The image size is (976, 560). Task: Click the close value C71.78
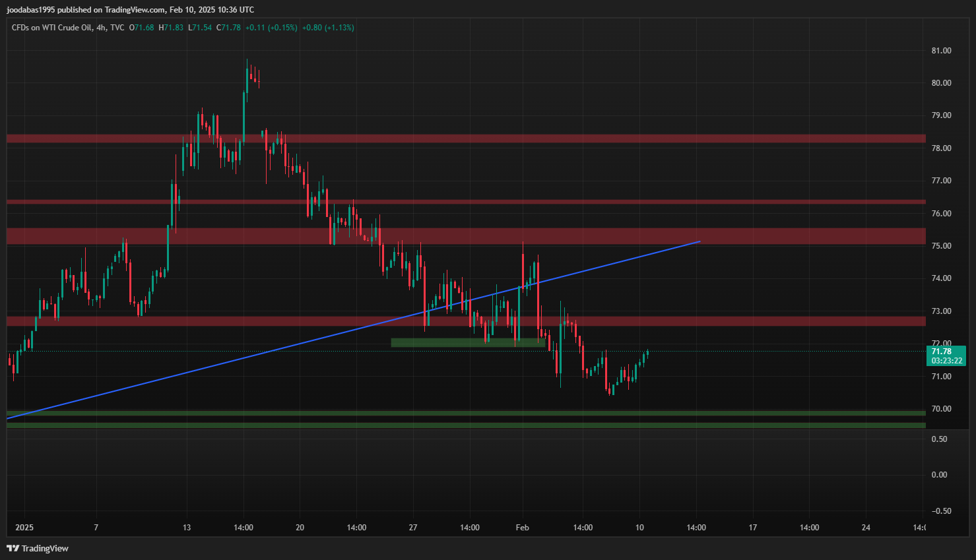pyautogui.click(x=228, y=28)
